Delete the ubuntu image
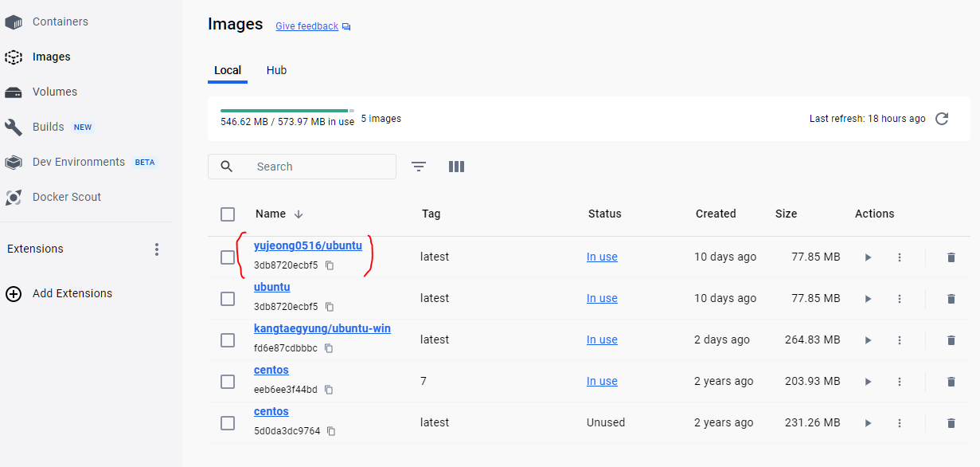This screenshot has height=467, width=980. [951, 299]
